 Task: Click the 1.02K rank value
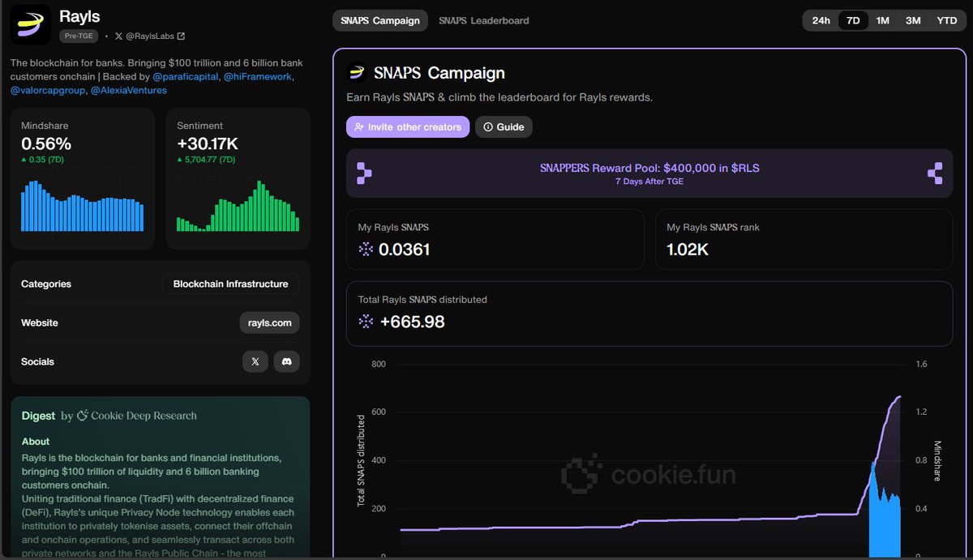point(688,250)
